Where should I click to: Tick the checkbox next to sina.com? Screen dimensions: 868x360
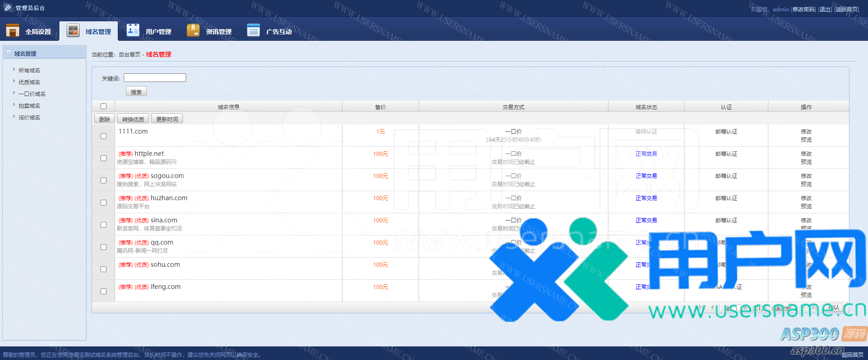click(x=103, y=225)
